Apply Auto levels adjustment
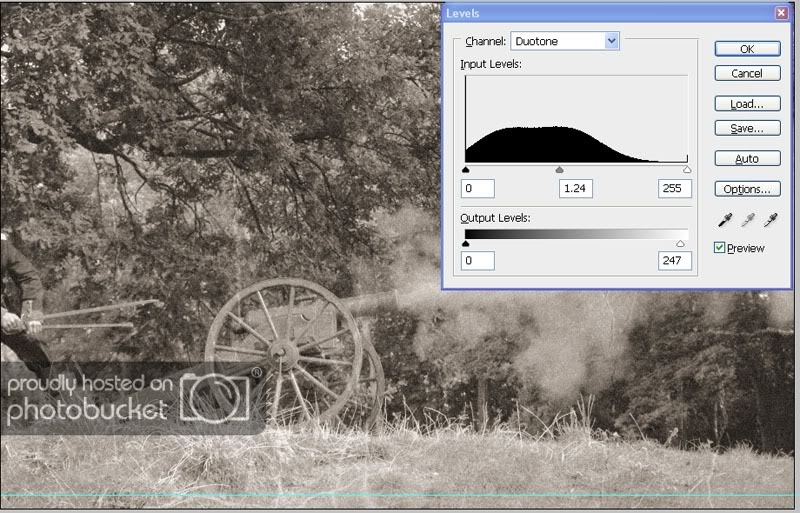800x513 pixels. click(746, 159)
